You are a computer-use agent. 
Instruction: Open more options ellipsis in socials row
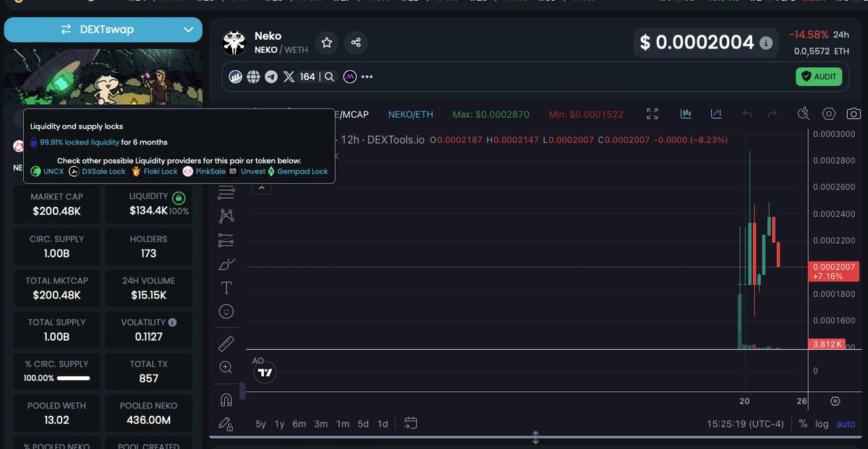point(367,77)
